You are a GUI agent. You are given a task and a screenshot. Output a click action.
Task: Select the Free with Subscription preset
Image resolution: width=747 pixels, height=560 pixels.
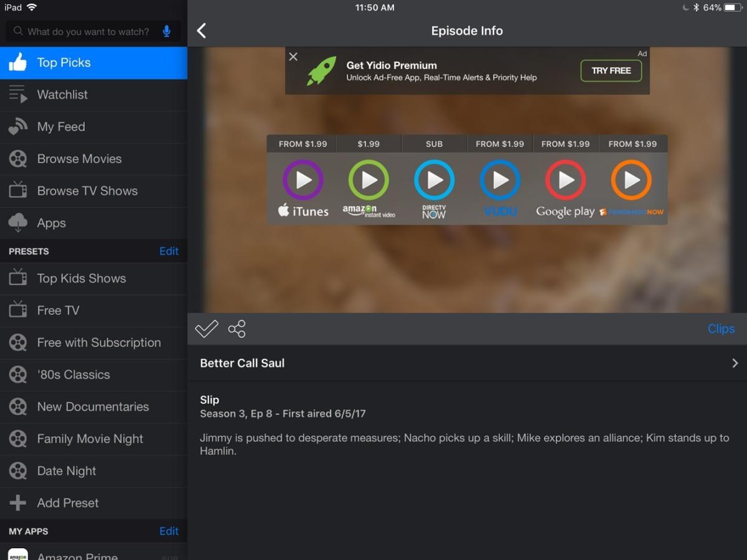pyautogui.click(x=93, y=343)
